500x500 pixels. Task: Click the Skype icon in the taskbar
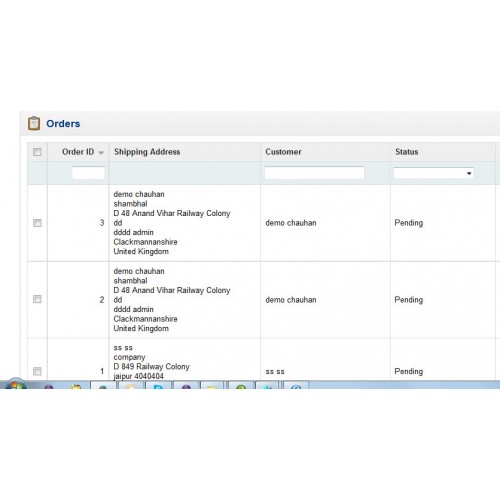coord(158,386)
